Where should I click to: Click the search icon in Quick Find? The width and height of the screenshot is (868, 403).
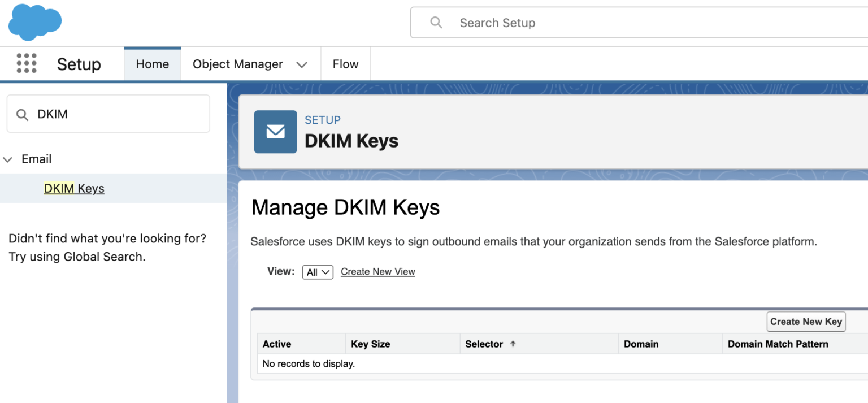pos(22,113)
